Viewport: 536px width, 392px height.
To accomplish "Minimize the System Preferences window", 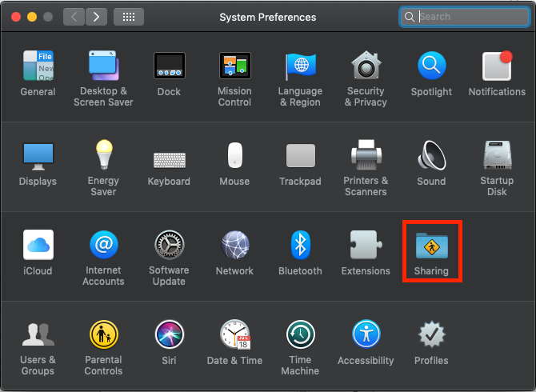I will tap(32, 17).
